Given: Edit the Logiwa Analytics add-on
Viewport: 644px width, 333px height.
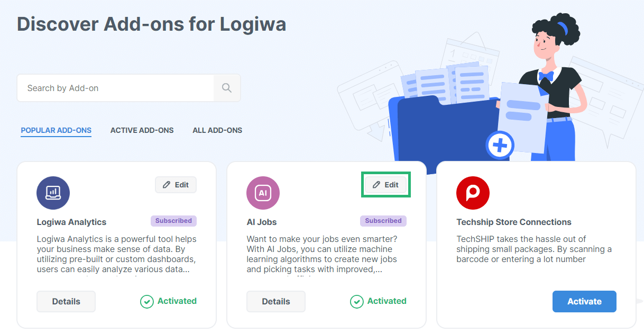Looking at the screenshot, I should 176,184.
